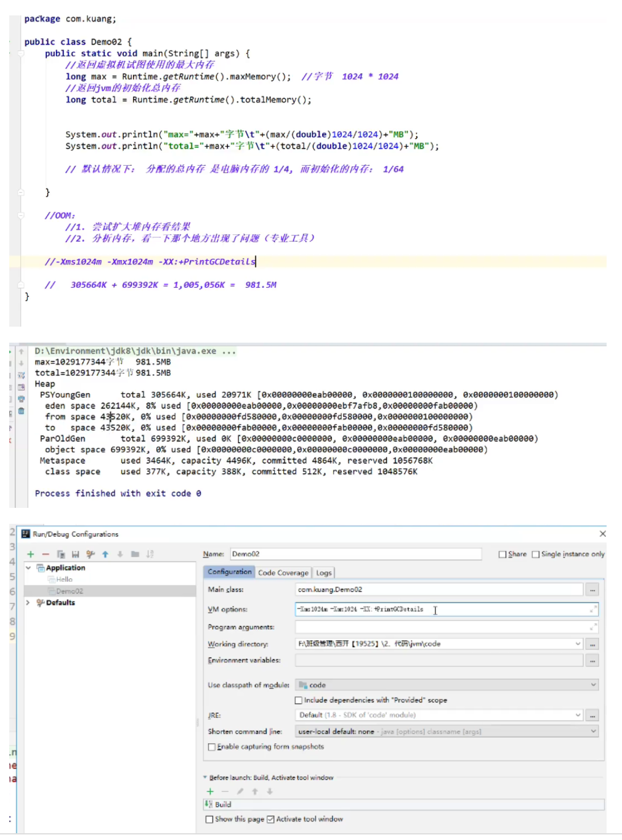Enable capturing form snapshots checkbox
Viewport: 622px width, 840px height.
coord(212,747)
